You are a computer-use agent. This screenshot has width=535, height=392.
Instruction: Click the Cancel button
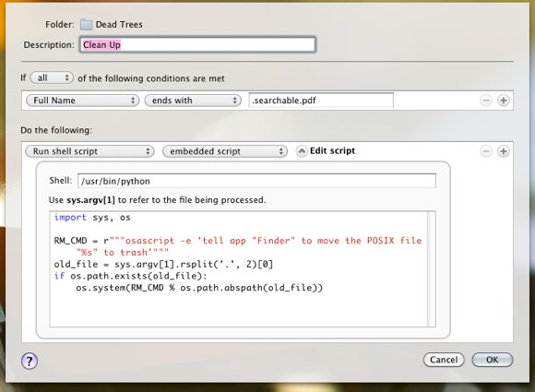(x=444, y=360)
